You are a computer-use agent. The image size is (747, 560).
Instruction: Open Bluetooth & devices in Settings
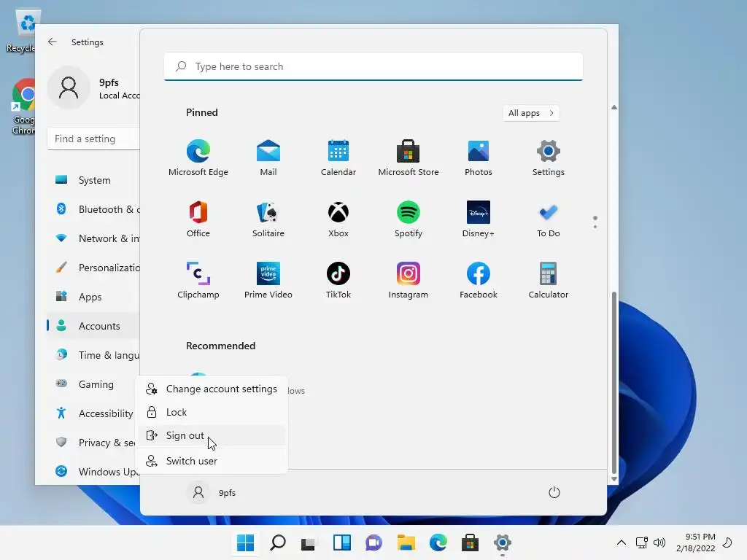point(93,209)
